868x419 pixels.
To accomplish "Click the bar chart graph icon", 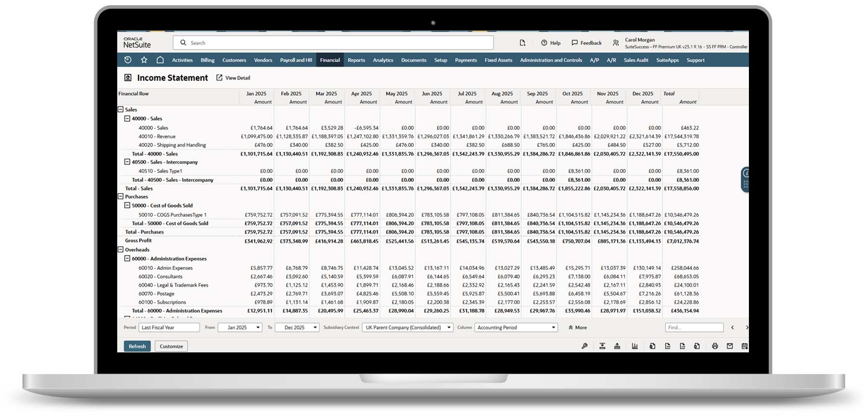I will tap(635, 346).
